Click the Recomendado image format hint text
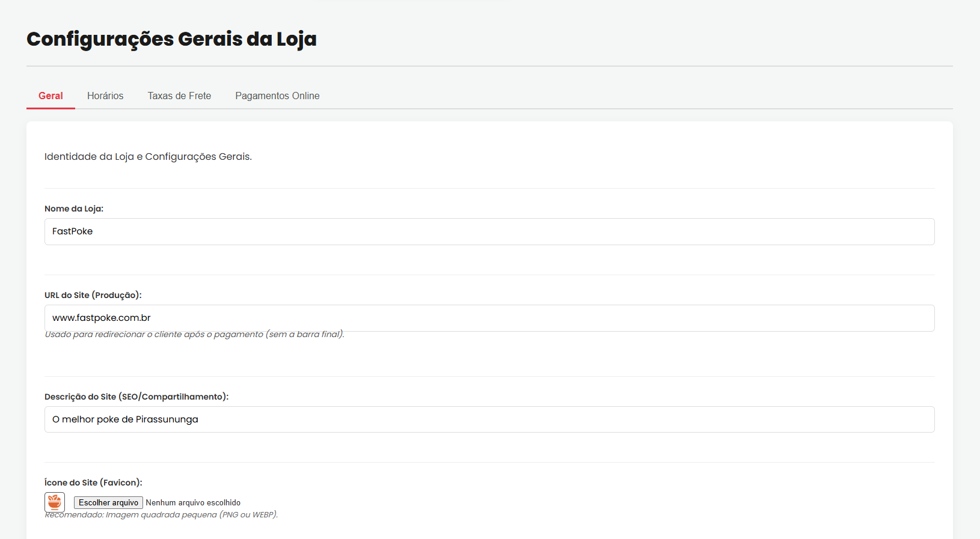The image size is (980, 539). pyautogui.click(x=161, y=515)
